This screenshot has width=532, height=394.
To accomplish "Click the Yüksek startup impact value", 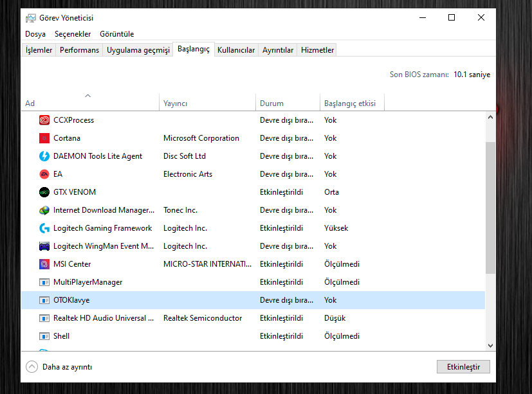I will pos(336,228).
